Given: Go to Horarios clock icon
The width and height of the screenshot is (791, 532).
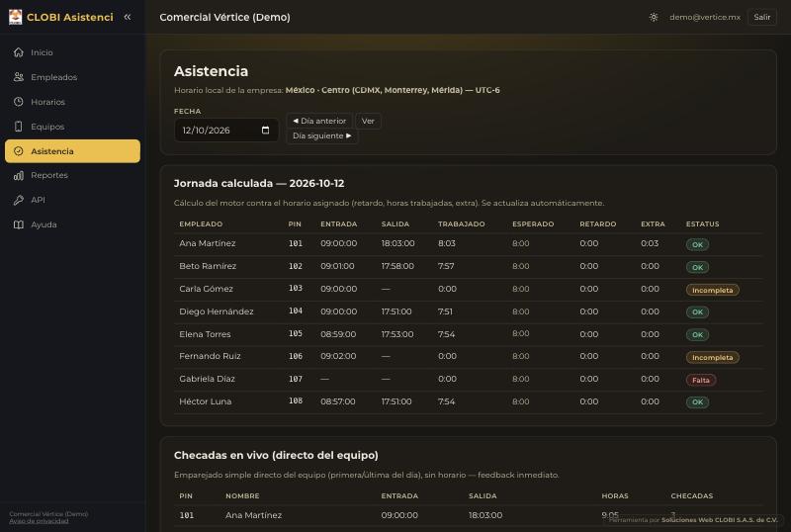Looking at the screenshot, I should [19, 102].
